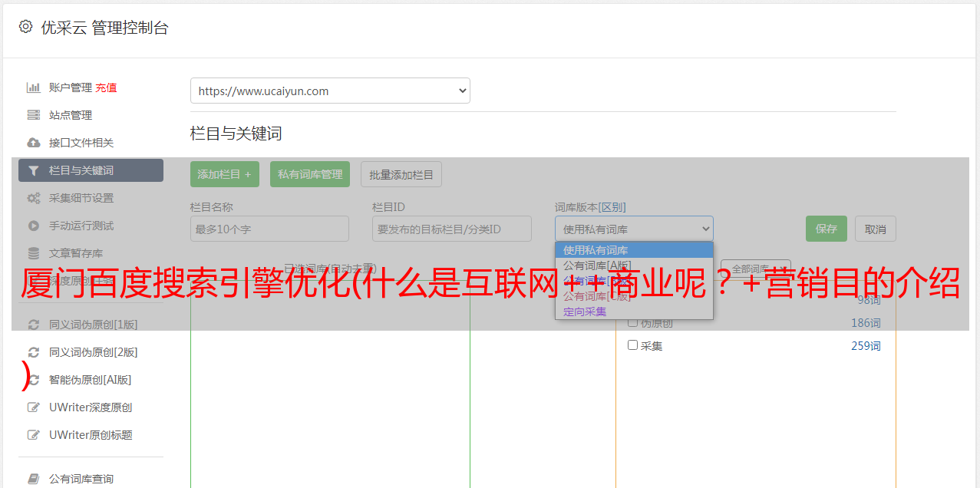Open 智能伪原创[AI版] in the sidebar
Screen dimensions: 980x488
[91, 380]
